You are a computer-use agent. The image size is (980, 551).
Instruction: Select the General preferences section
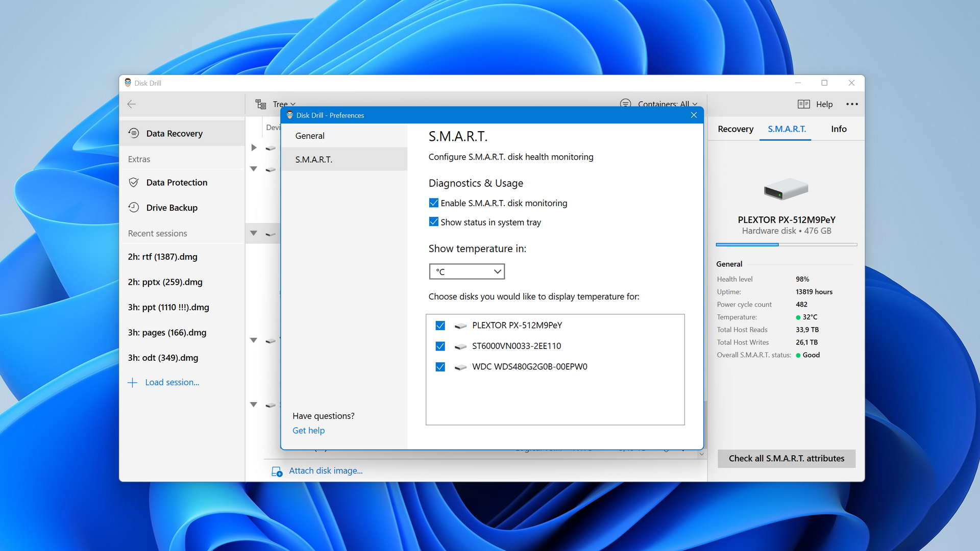pos(309,136)
